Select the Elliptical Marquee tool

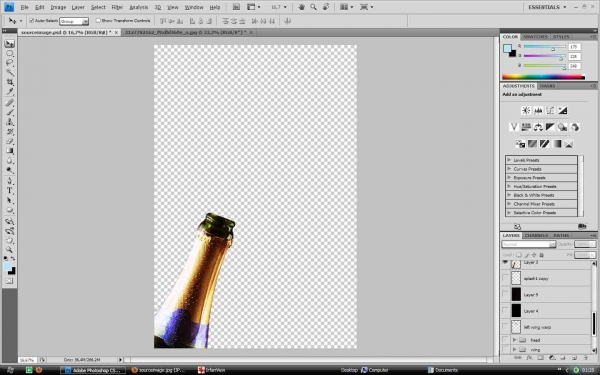[x=10, y=53]
